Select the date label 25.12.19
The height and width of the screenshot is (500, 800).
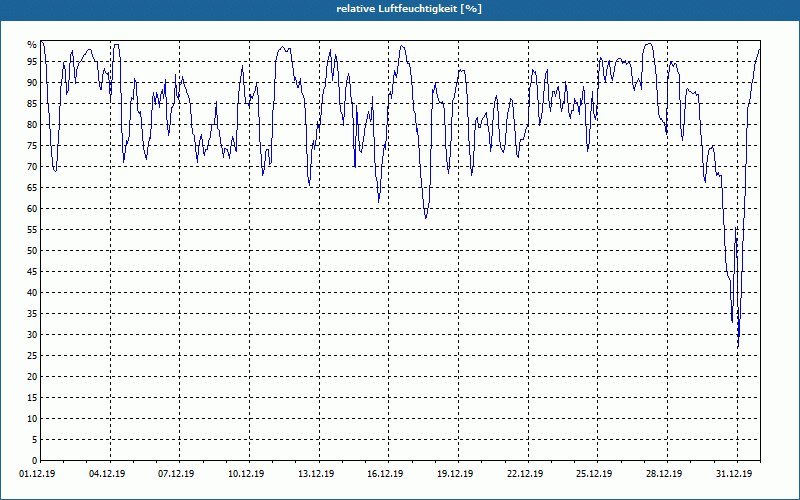pos(594,474)
